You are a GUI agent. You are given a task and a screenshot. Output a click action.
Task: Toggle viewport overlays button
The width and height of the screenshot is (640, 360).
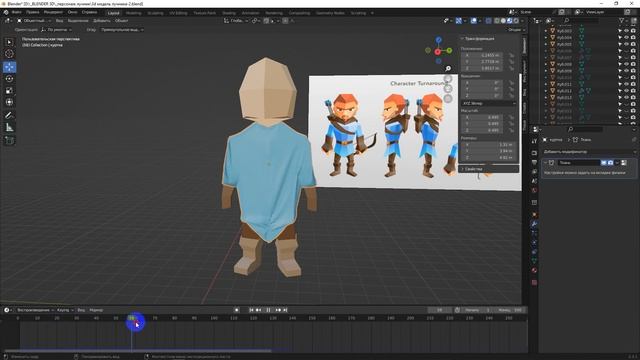click(x=473, y=20)
